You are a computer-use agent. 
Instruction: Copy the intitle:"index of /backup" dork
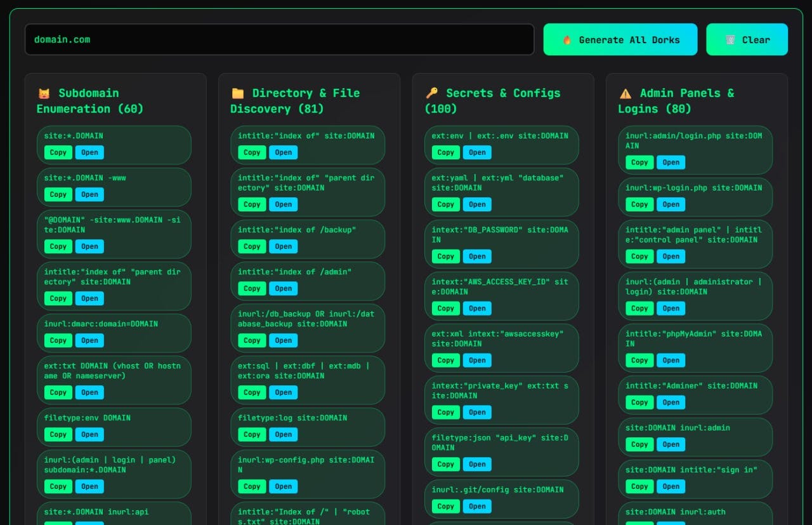252,246
